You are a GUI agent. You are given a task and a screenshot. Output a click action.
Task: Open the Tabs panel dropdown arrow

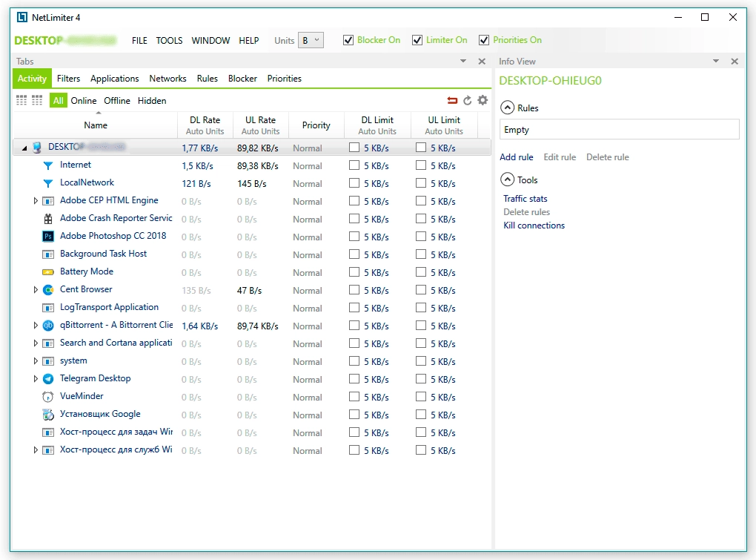point(463,62)
